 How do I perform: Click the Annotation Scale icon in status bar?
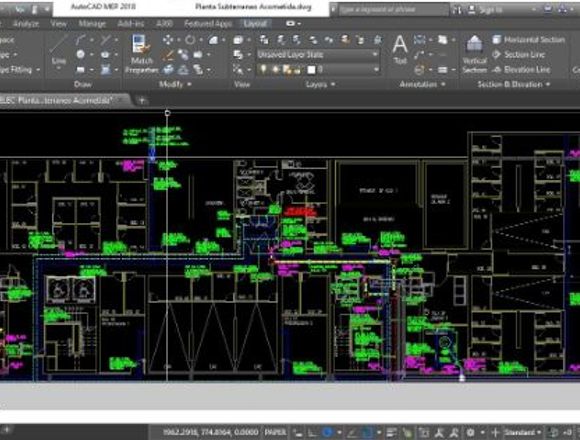tap(439, 432)
